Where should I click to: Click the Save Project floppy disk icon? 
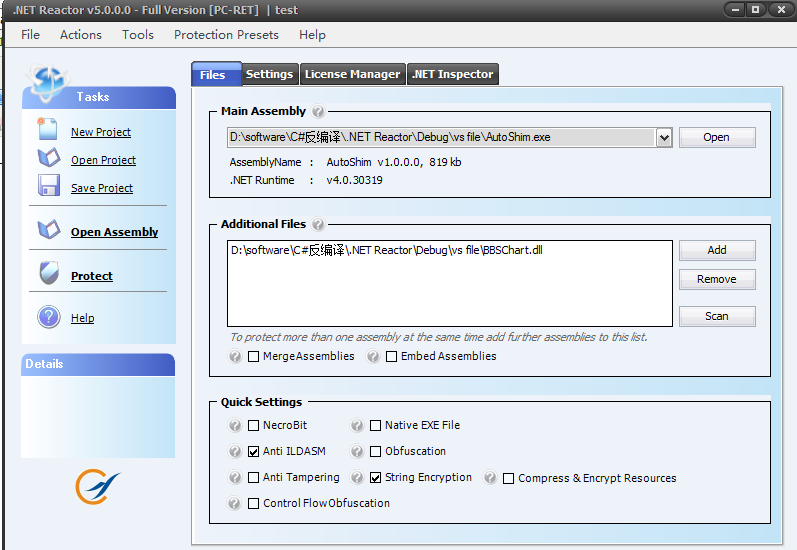49,186
